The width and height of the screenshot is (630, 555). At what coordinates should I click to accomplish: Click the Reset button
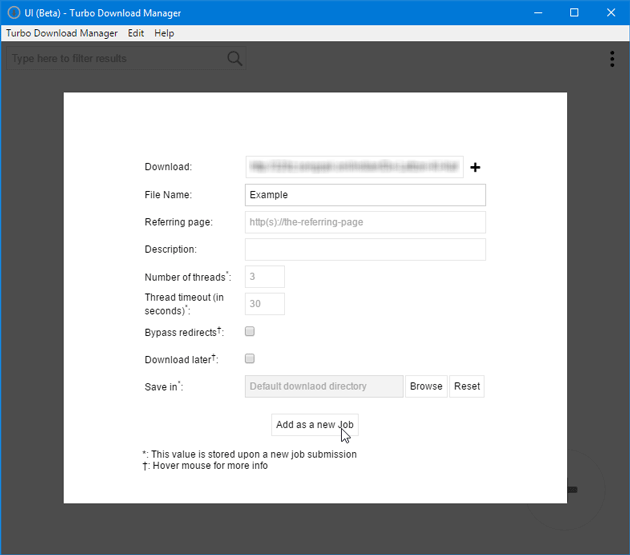(467, 386)
